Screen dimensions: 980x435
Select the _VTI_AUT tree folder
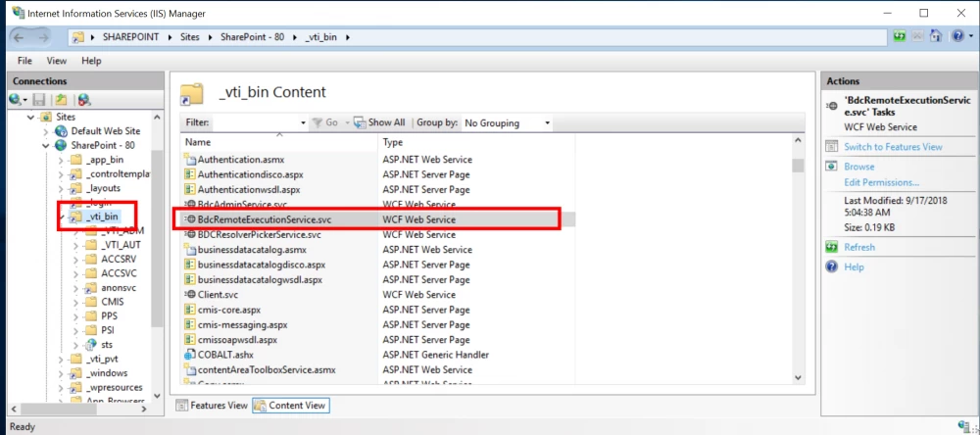coord(120,245)
